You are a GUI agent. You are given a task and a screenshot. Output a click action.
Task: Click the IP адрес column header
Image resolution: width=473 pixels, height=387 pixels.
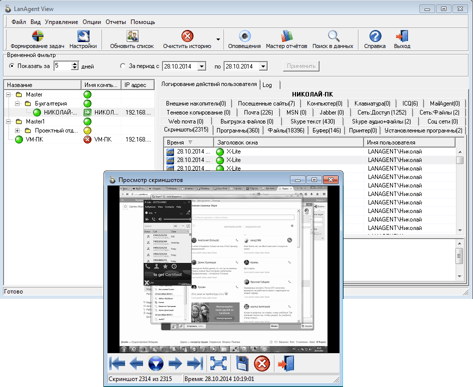click(x=138, y=85)
